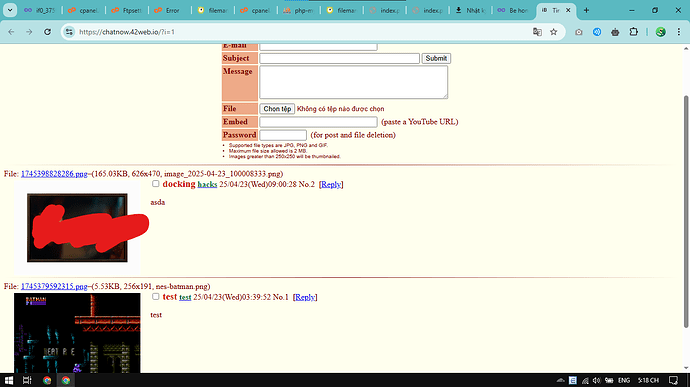
Task: Reply to post No.2
Action: [331, 184]
